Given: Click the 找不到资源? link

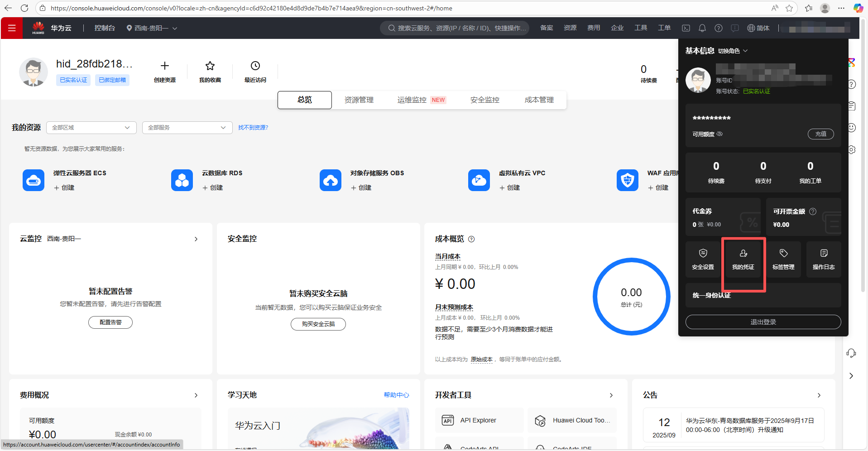Looking at the screenshot, I should tap(253, 128).
